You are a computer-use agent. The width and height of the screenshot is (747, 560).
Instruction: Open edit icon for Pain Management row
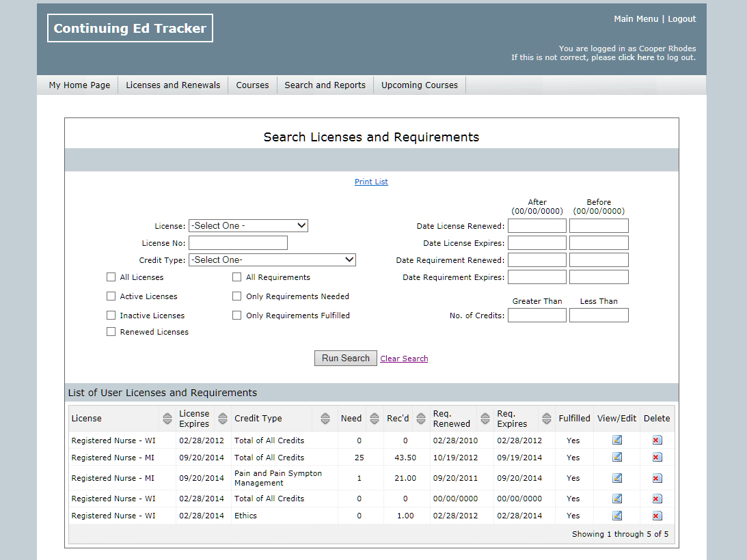coord(617,478)
